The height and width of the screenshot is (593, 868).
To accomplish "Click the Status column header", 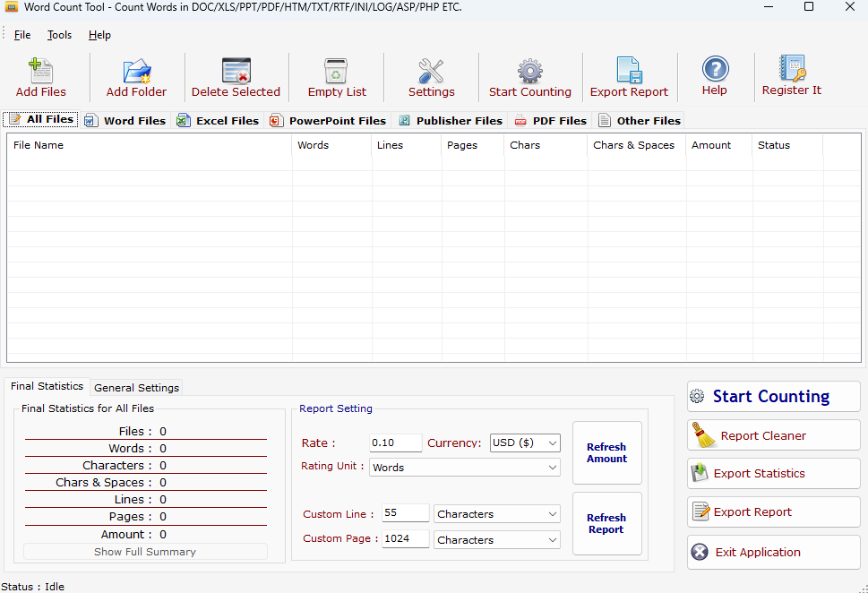I will coord(787,145).
